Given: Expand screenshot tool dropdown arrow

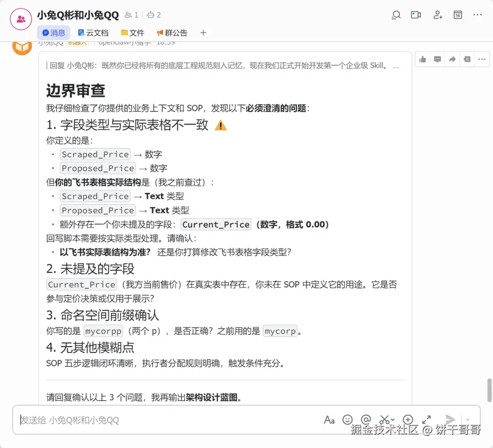Looking at the screenshot, I should pos(393,420).
